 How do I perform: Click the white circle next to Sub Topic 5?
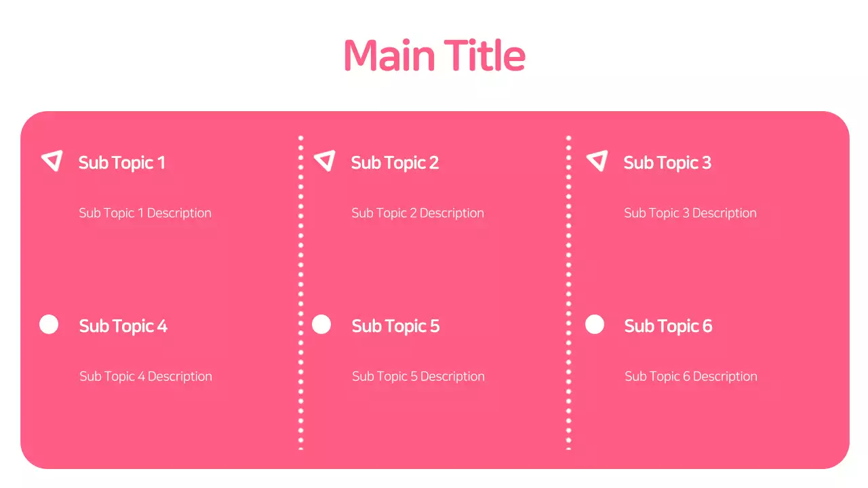(321, 325)
